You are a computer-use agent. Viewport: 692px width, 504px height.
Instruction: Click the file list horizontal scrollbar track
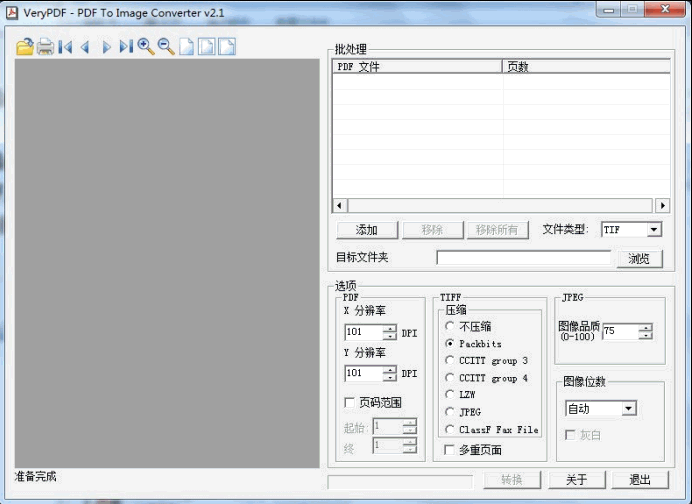tap(500, 205)
